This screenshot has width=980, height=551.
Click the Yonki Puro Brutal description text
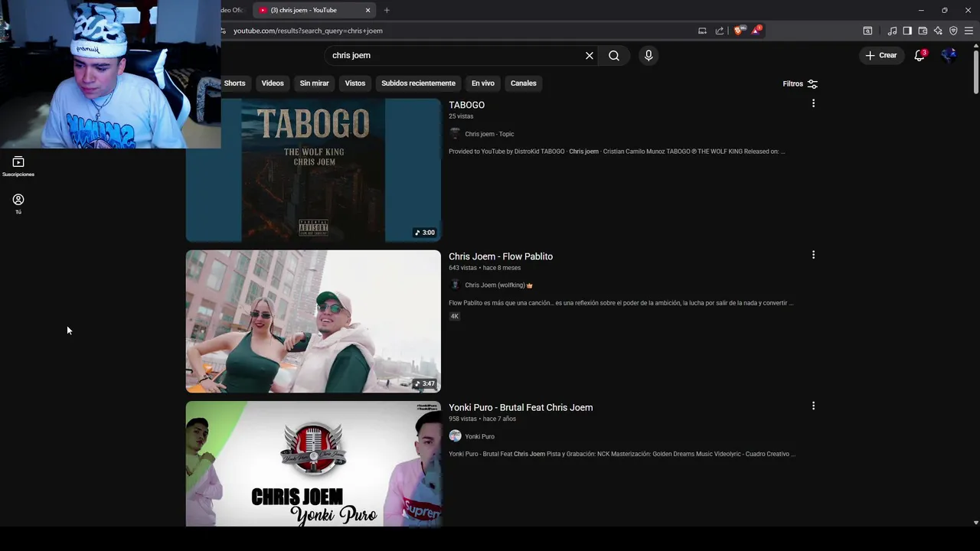(622, 454)
